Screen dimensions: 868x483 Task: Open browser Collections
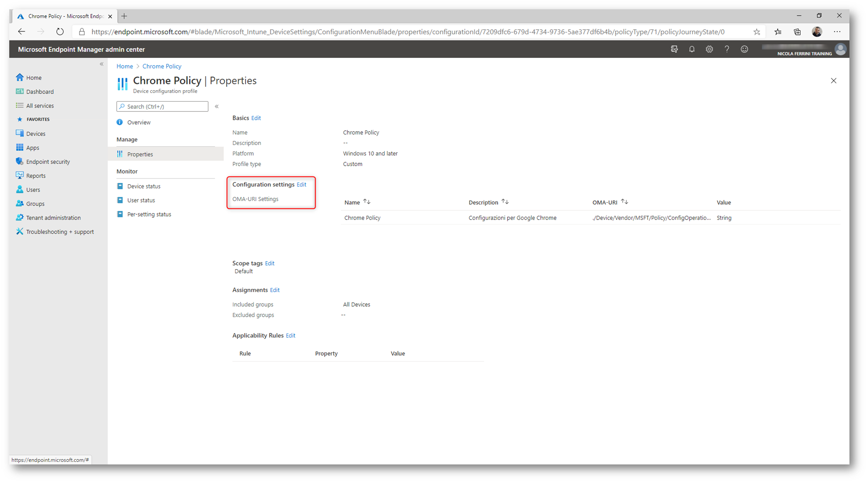coord(797,32)
